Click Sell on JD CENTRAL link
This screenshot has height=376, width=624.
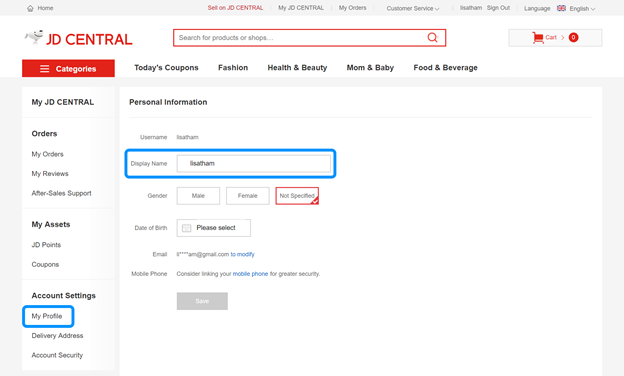click(x=235, y=8)
